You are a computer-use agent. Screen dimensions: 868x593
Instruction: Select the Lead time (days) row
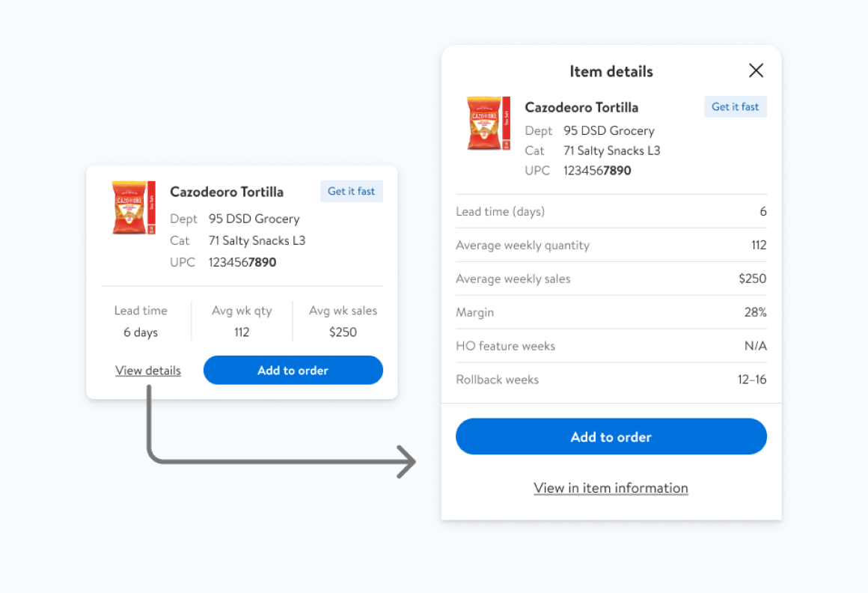coord(611,212)
